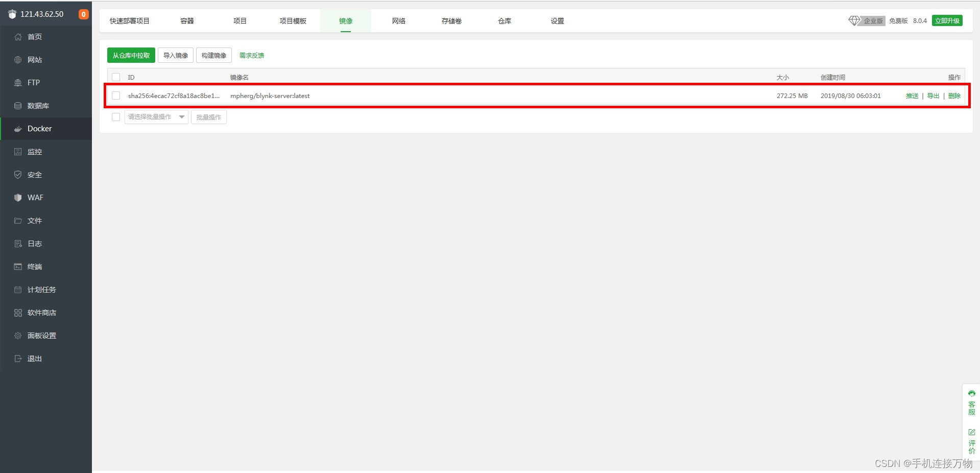The height and width of the screenshot is (473, 980).
Task: Switch to the 容器 tab
Action: [x=187, y=21]
